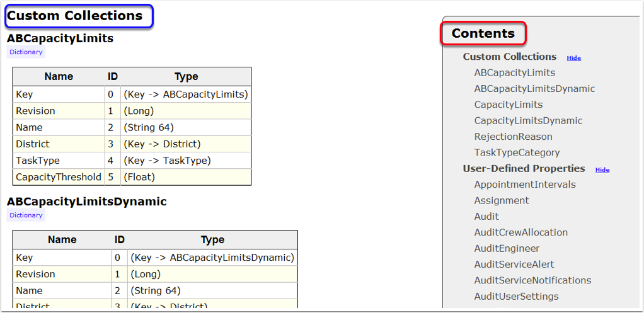
Task: Click the Custom Collections section title in Contents
Action: (x=509, y=57)
